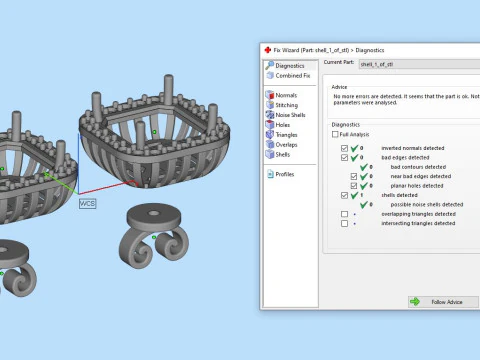Screen dimensions: 480x360
Task: Select the Diagnostics page label
Action: pos(290,66)
